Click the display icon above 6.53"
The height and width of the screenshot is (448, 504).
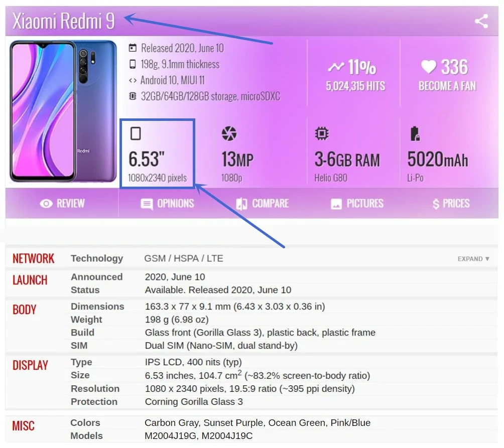pos(136,133)
